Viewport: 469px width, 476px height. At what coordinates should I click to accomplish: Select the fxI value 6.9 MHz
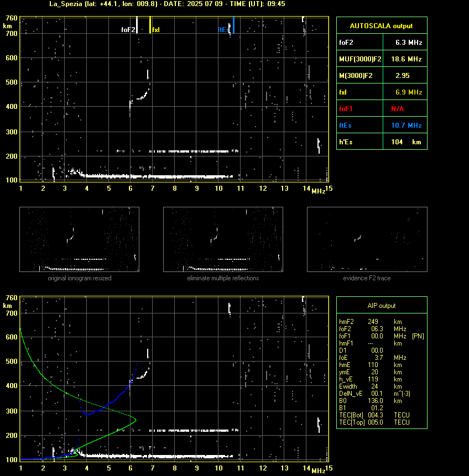(x=409, y=92)
